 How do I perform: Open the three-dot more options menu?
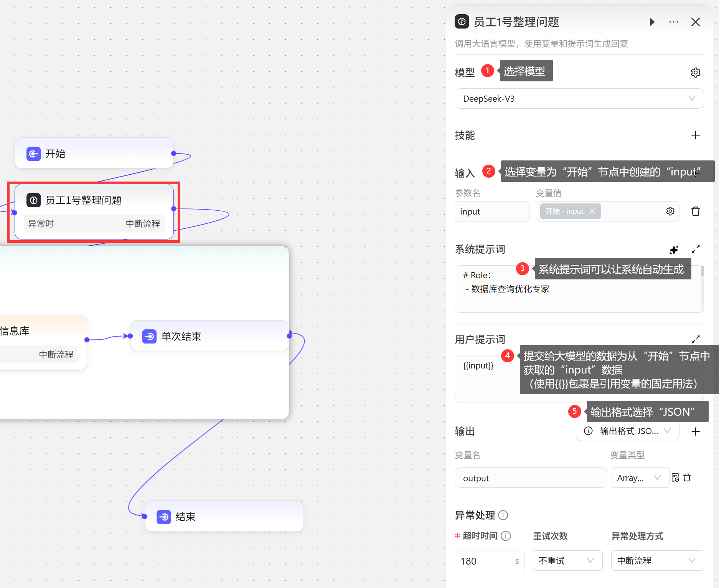pyautogui.click(x=673, y=22)
